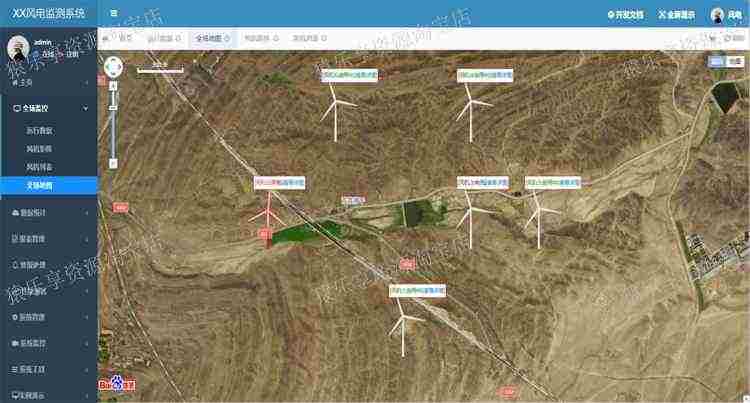
Task: Switch the map type to standard map view
Action: point(734,61)
